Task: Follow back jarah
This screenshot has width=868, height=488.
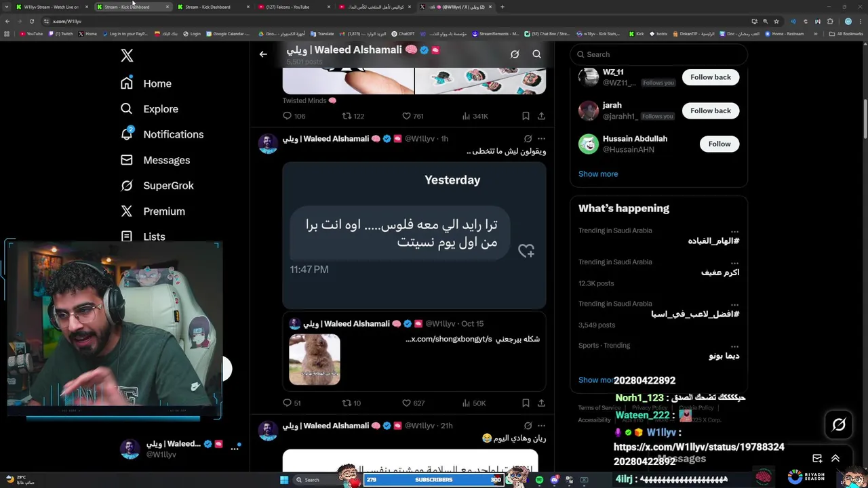Action: tap(711, 110)
